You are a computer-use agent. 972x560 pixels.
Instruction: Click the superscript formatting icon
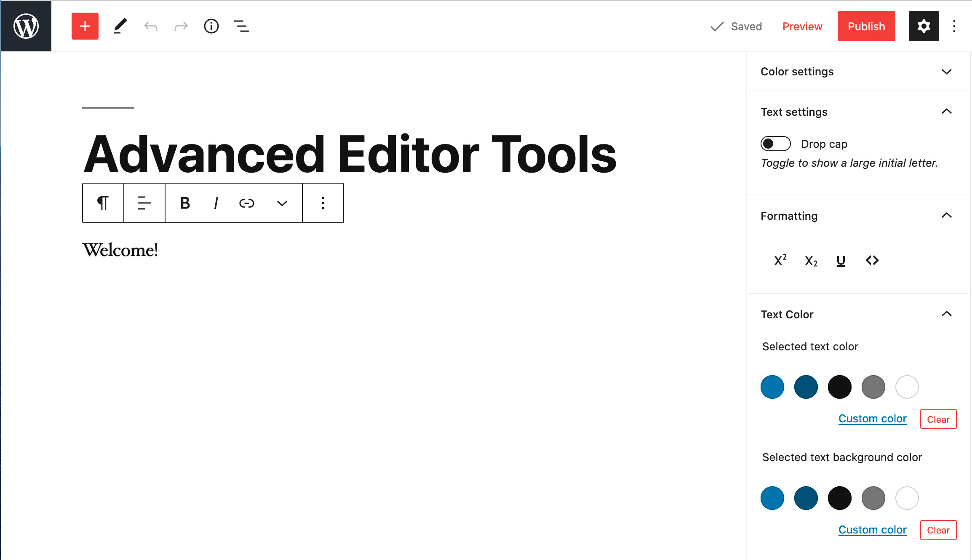[779, 260]
